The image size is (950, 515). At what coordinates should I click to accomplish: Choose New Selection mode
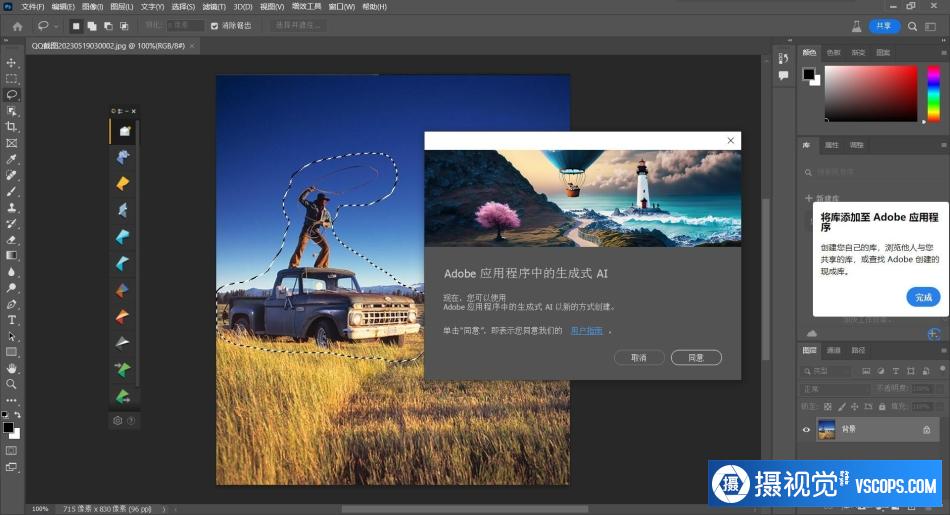point(76,26)
